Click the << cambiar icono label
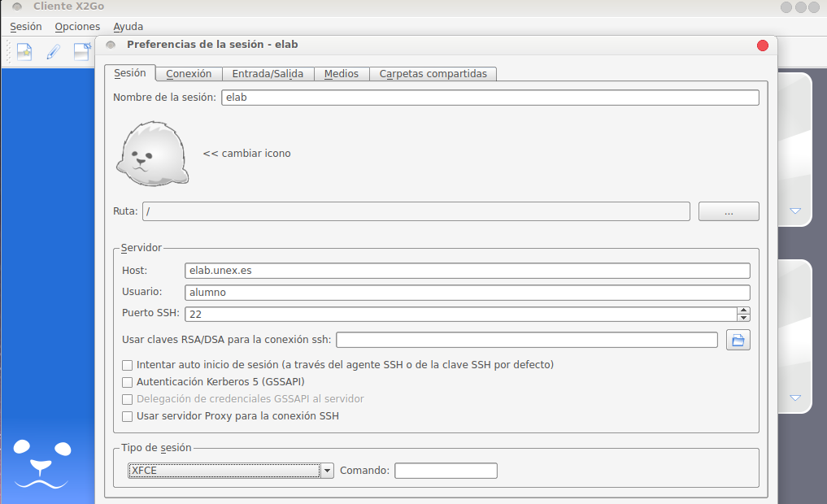 click(246, 153)
